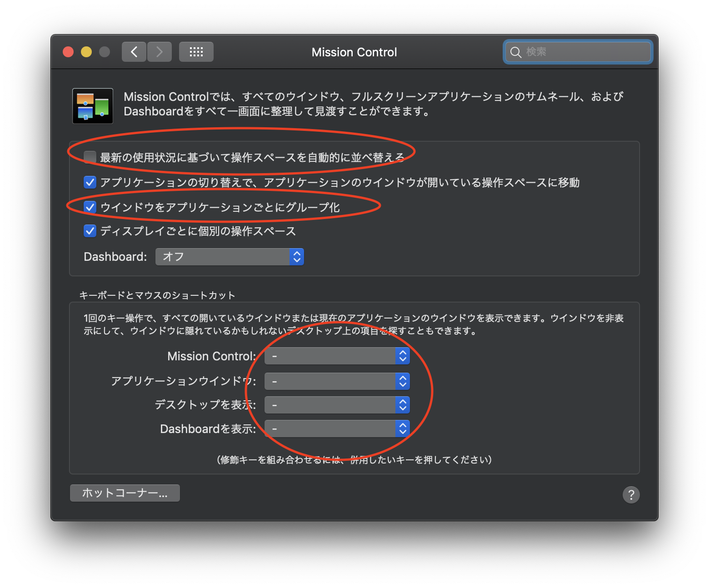The image size is (709, 588).
Task: Minimize the window with the yellow button
Action: coord(86,52)
